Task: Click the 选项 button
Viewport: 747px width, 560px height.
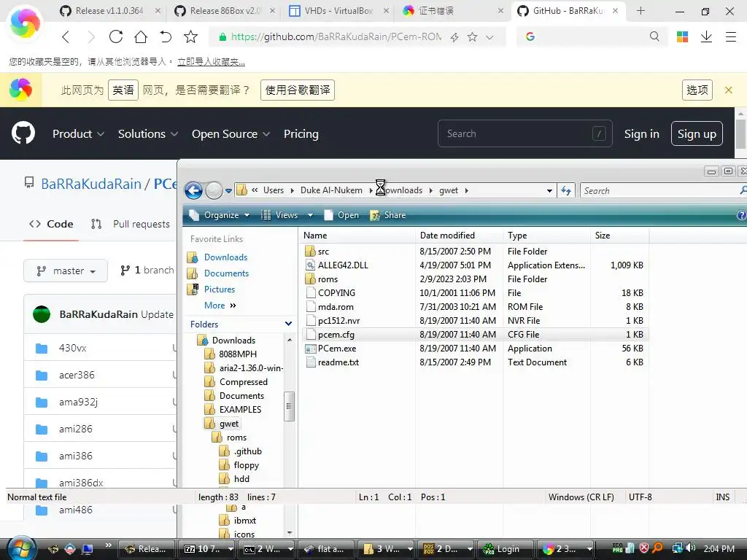Action: pyautogui.click(x=697, y=90)
